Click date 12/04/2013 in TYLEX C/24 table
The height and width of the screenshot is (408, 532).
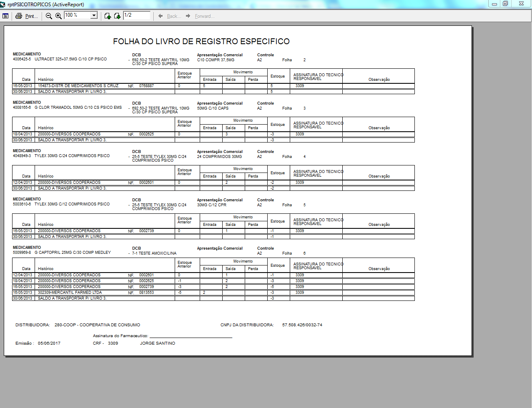pyautogui.click(x=23, y=183)
